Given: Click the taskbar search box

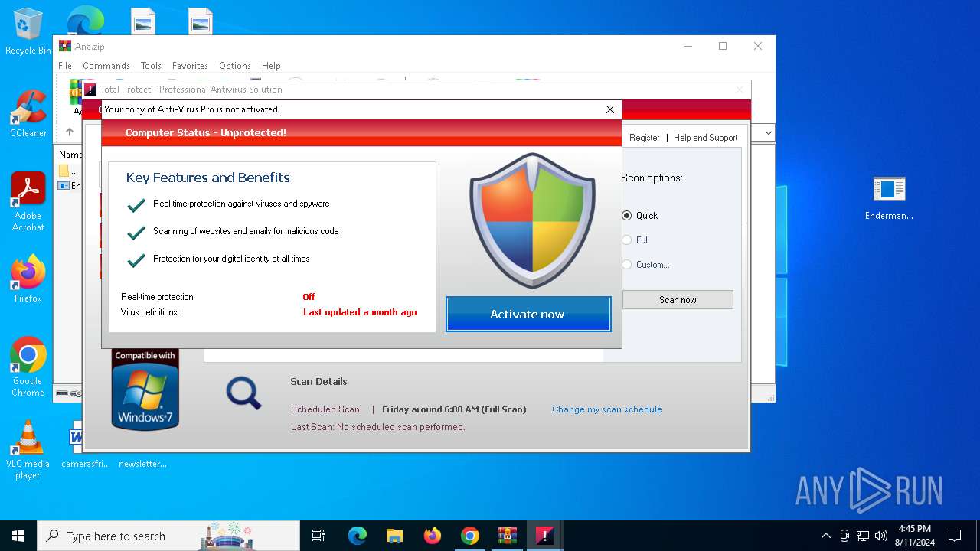Looking at the screenshot, I should click(168, 536).
